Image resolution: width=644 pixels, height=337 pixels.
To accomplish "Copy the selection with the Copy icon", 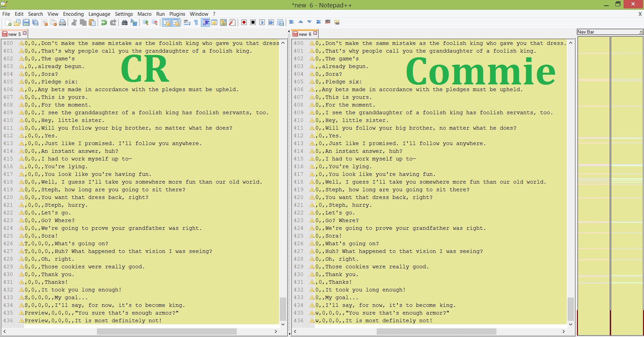I will pos(83,22).
